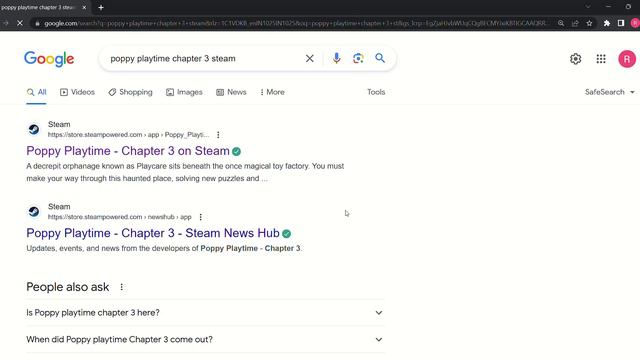Expand 'When did Poppy playtime Chapter 3 come out?'
This screenshot has height=360, width=640.
pyautogui.click(x=205, y=340)
